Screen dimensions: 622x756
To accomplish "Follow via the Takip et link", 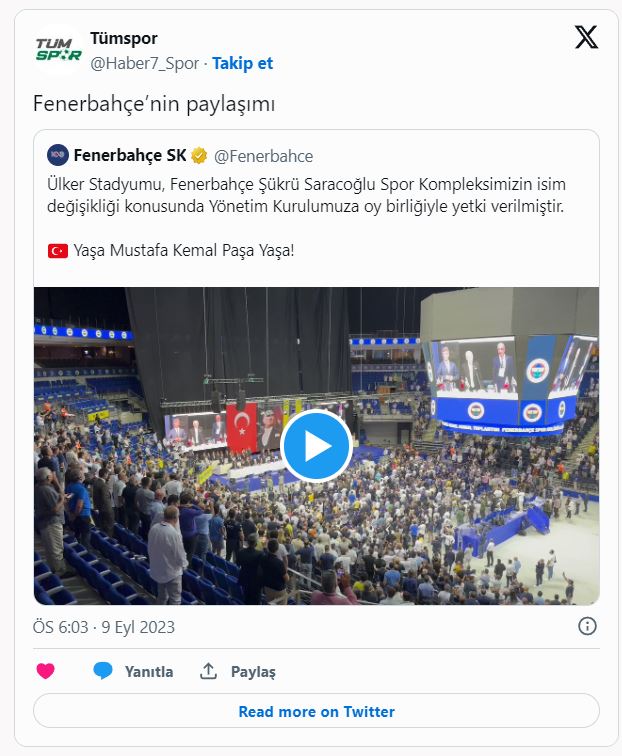I will (242, 63).
